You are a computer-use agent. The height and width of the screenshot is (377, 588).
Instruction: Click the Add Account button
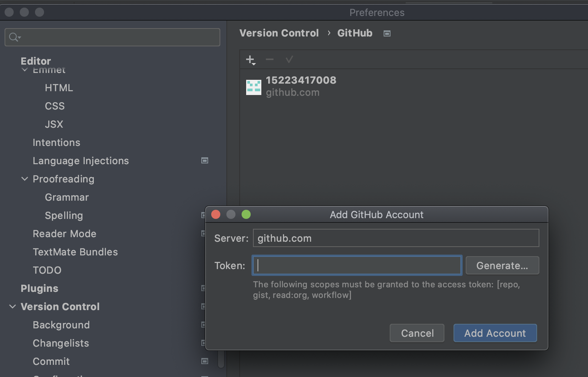coord(495,333)
